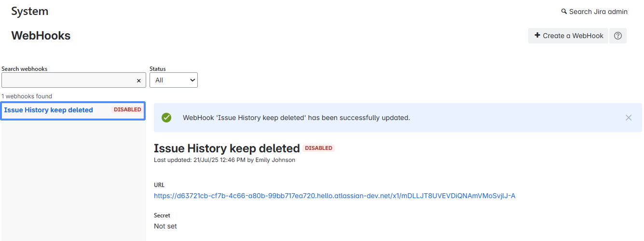
Task: Click the '1 webhooks found' results count
Action: pyautogui.click(x=27, y=96)
